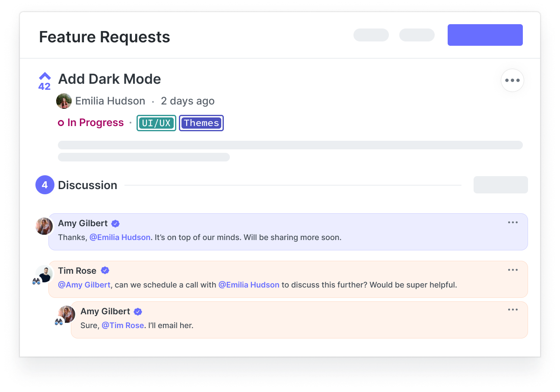Click the 42 vote count

45,86
